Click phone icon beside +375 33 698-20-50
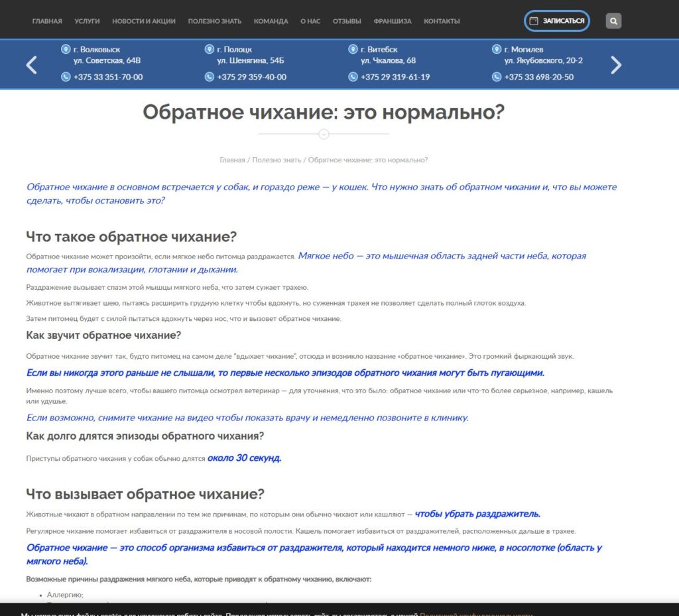The height and width of the screenshot is (616, 679). pos(497,77)
